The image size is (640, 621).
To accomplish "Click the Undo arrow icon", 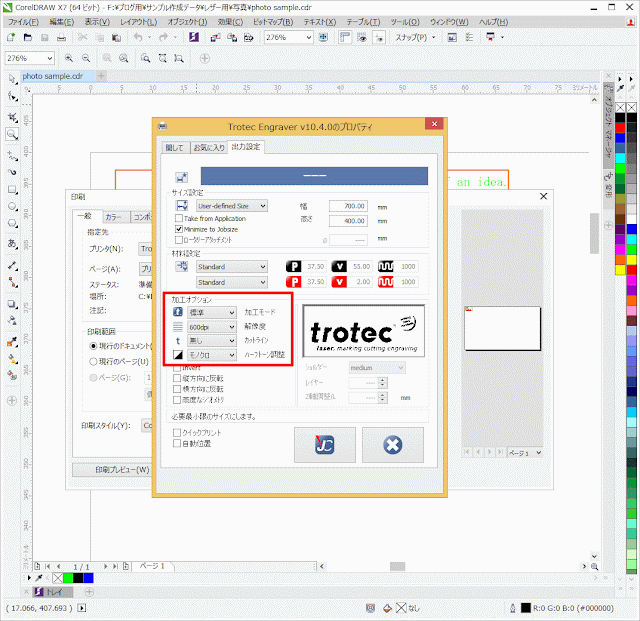I will click(x=138, y=38).
